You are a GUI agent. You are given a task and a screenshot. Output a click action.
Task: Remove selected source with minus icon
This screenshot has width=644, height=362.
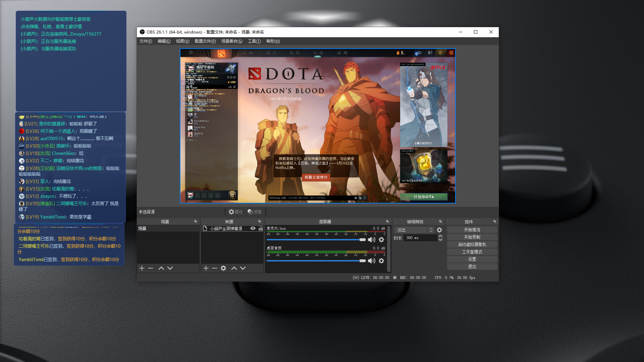click(x=215, y=268)
